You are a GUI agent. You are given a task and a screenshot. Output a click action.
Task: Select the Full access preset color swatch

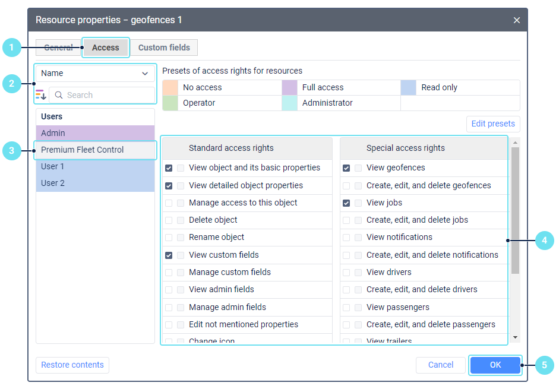289,87
